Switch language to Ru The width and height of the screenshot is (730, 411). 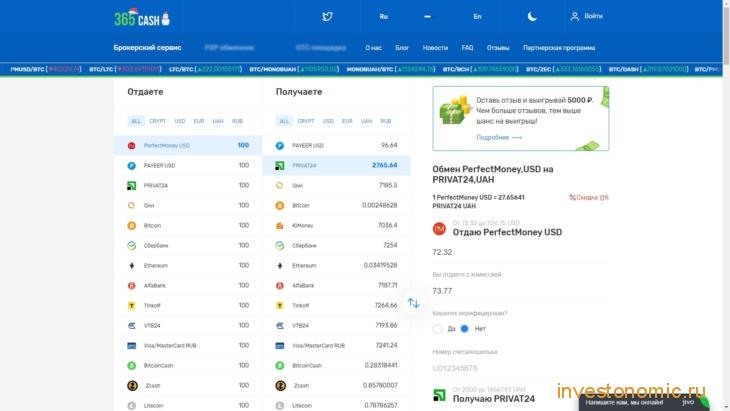click(384, 17)
